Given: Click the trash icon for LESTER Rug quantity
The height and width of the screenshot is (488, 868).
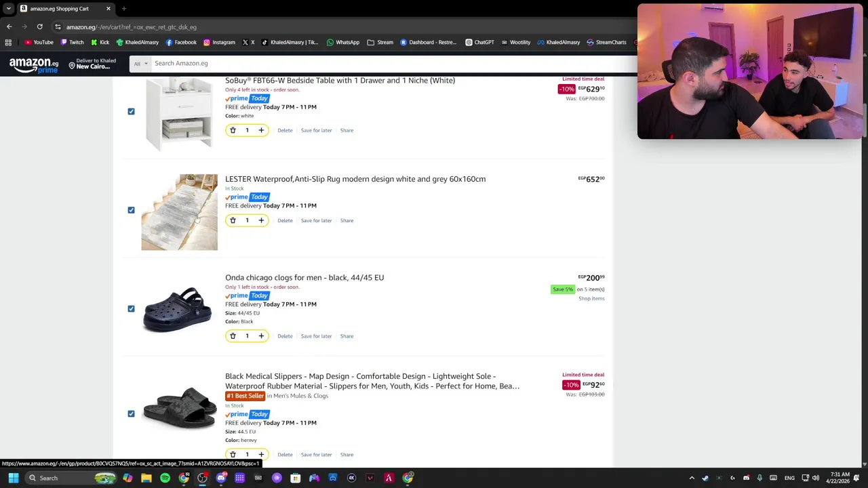Looking at the screenshot, I should click(233, 220).
